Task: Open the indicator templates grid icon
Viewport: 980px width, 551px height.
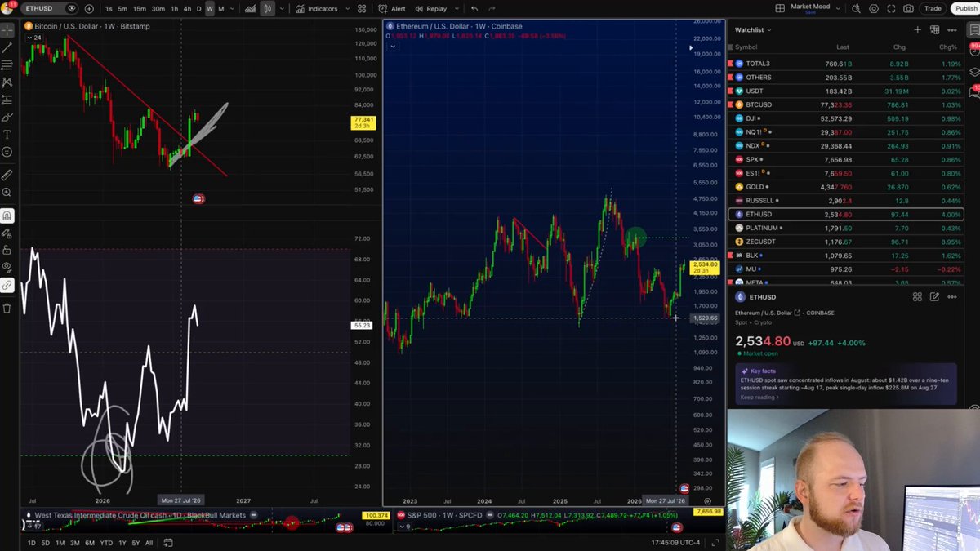Action: point(362,8)
